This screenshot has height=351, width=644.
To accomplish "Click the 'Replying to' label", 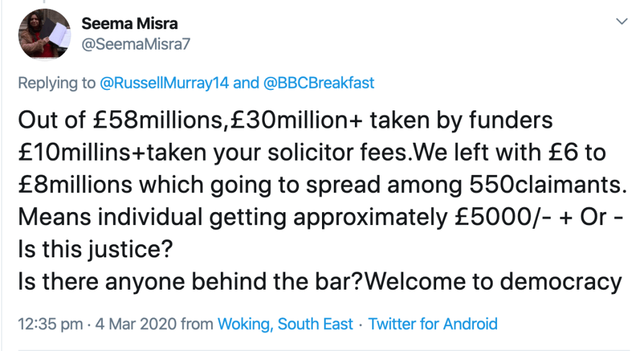I will click(57, 82).
